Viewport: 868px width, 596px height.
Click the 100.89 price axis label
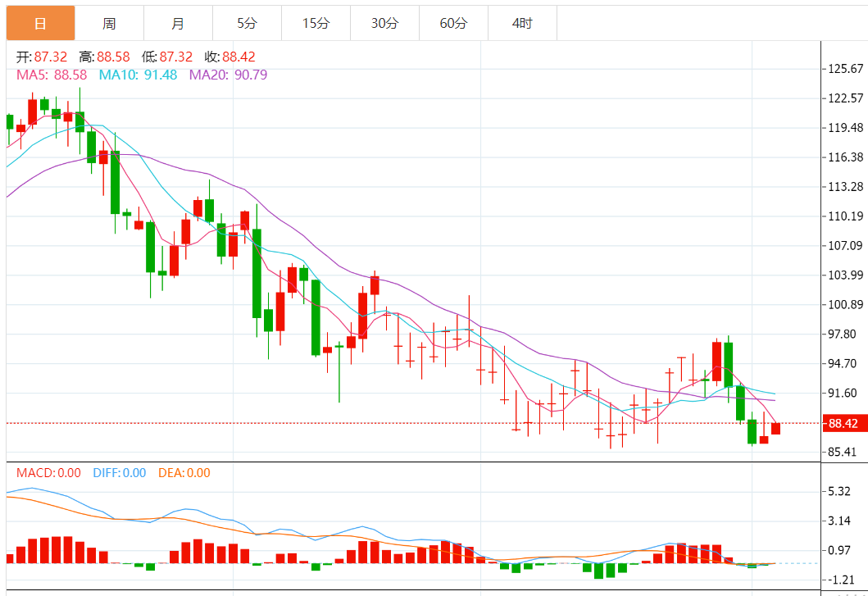[x=845, y=305]
